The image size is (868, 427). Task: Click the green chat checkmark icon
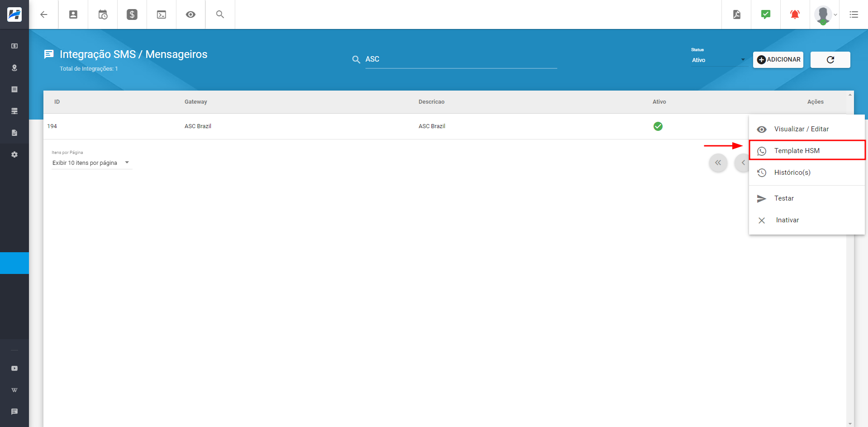766,14
